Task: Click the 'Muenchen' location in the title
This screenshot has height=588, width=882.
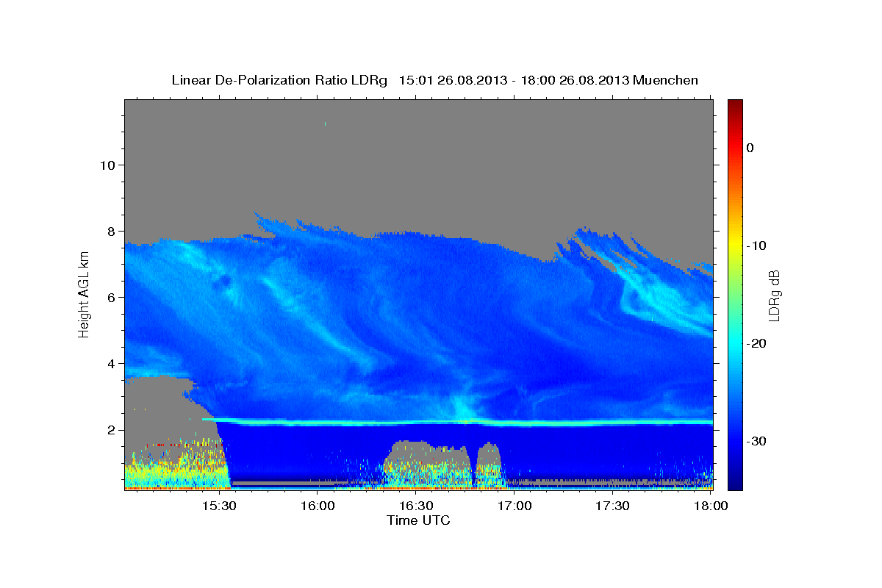Action: (666, 80)
